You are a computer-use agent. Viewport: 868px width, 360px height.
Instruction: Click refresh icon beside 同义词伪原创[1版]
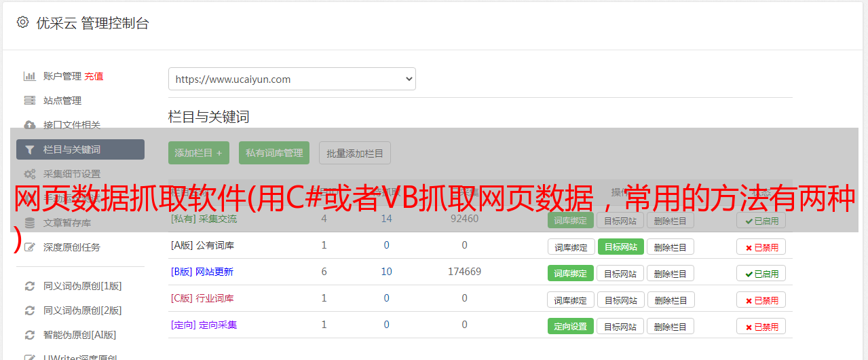coord(29,286)
